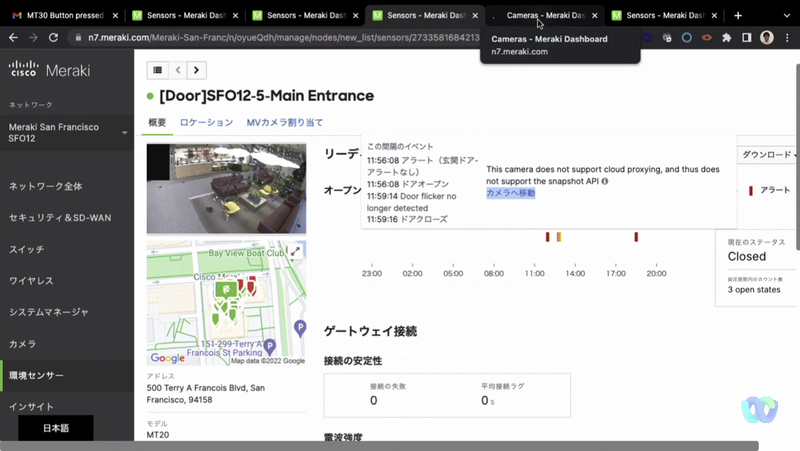The image size is (800, 451).
Task: Open a new browser tab
Action: [738, 15]
